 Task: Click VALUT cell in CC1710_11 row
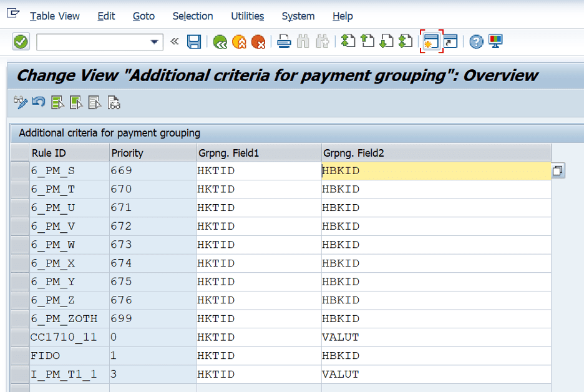(x=436, y=337)
